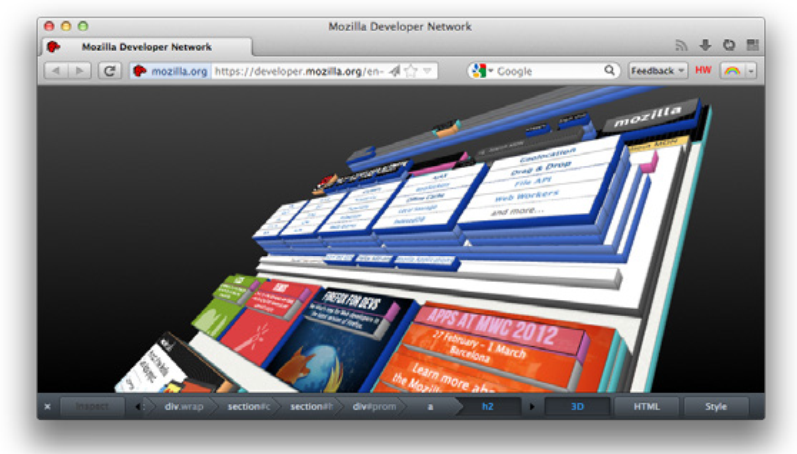Toggle the HTML panel button
The height and width of the screenshot is (454, 797).
647,407
